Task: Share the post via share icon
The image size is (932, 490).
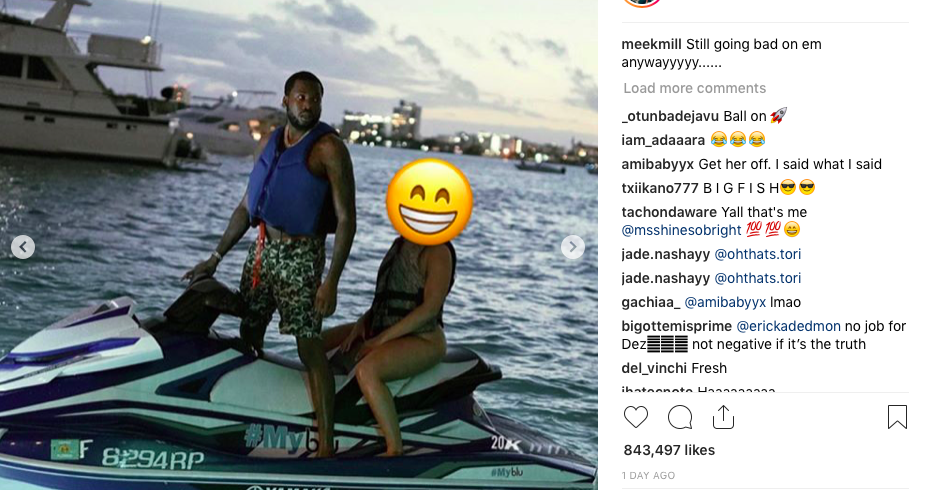Action: (x=723, y=417)
